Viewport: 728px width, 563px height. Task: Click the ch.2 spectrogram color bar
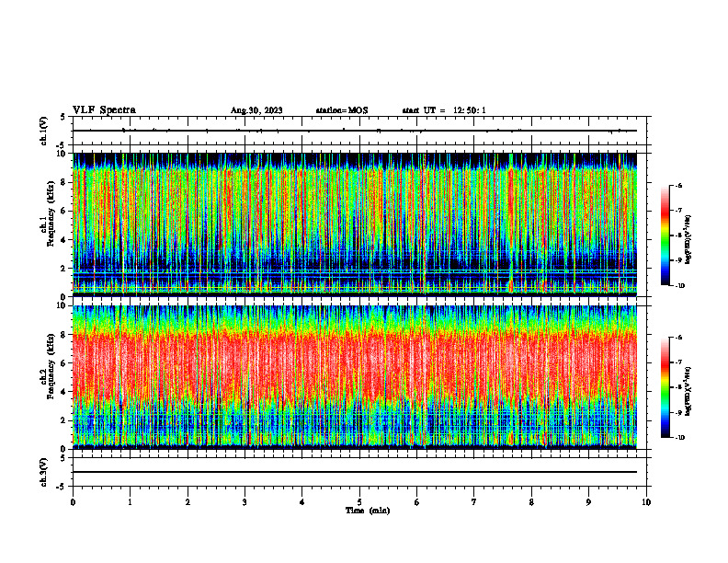[x=665, y=387]
